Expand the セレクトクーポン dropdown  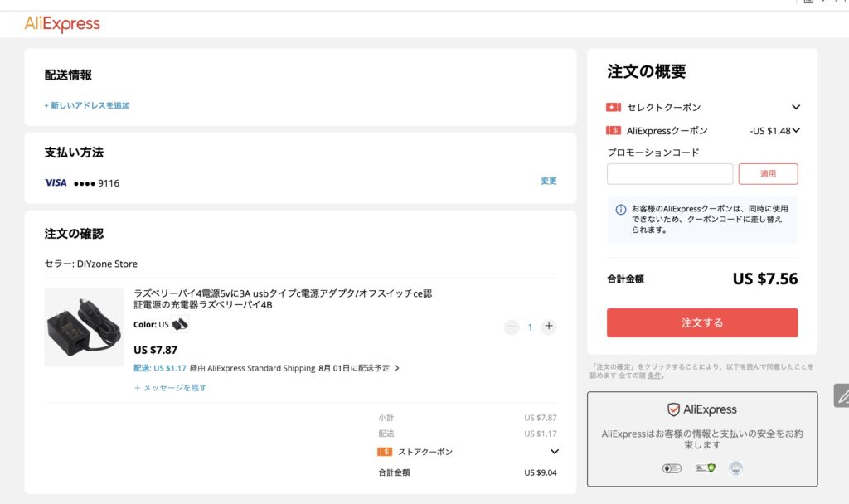796,107
